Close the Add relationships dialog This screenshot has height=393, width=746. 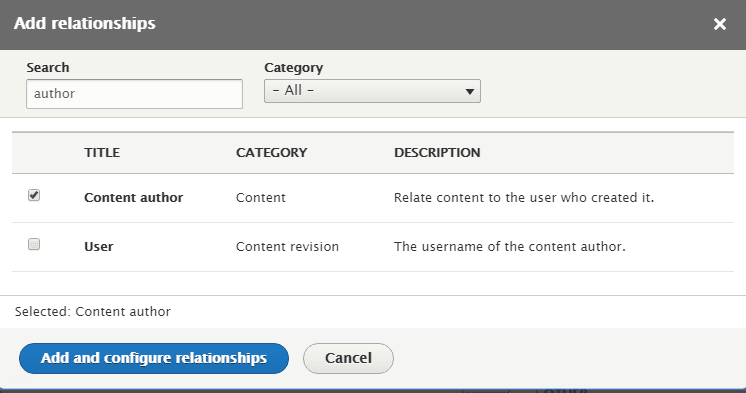coord(719,24)
